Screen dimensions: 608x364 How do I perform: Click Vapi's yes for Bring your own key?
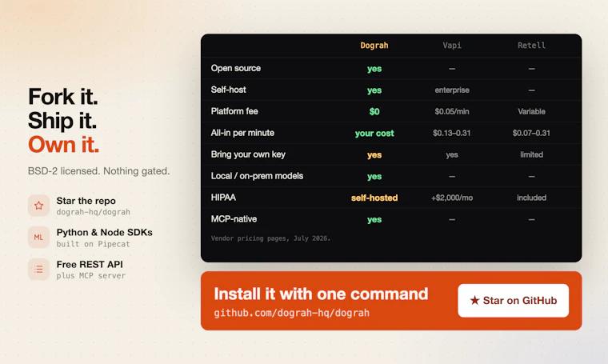point(452,154)
